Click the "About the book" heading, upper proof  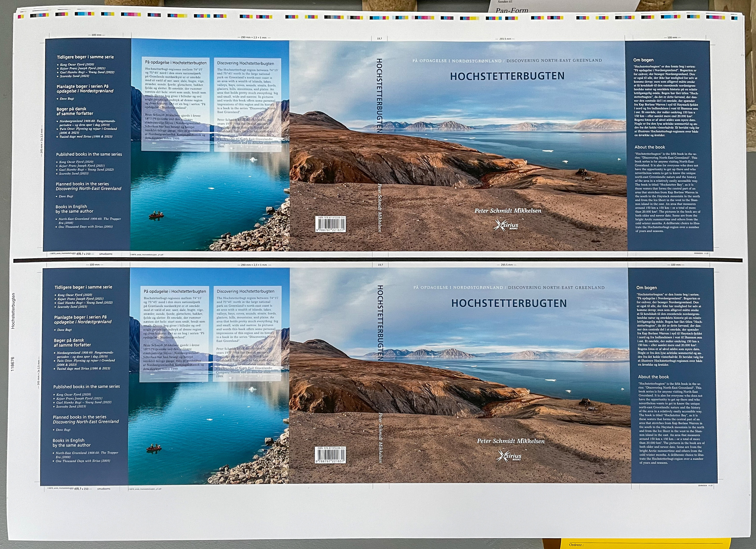pos(650,147)
